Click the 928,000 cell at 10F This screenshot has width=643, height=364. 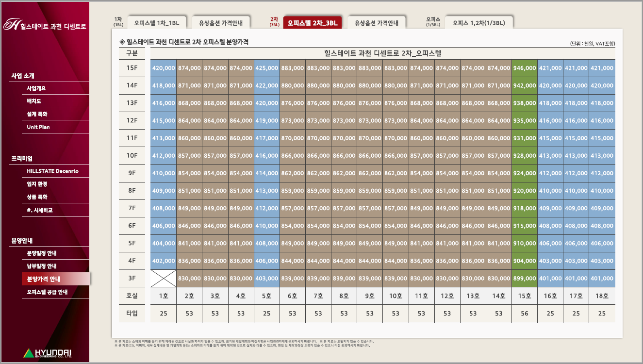[525, 155]
